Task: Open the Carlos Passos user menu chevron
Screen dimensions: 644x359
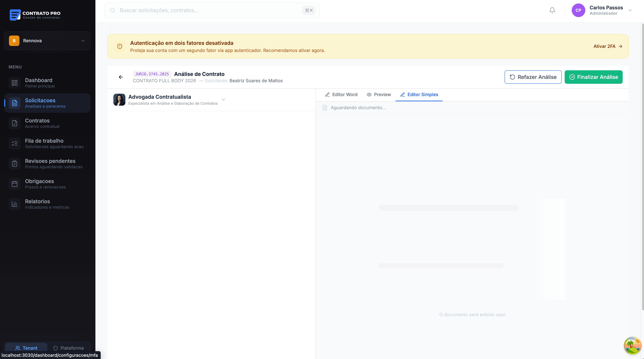Action: tap(630, 10)
